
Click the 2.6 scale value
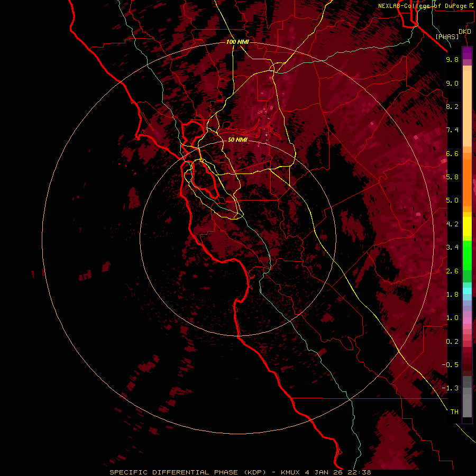(x=452, y=271)
